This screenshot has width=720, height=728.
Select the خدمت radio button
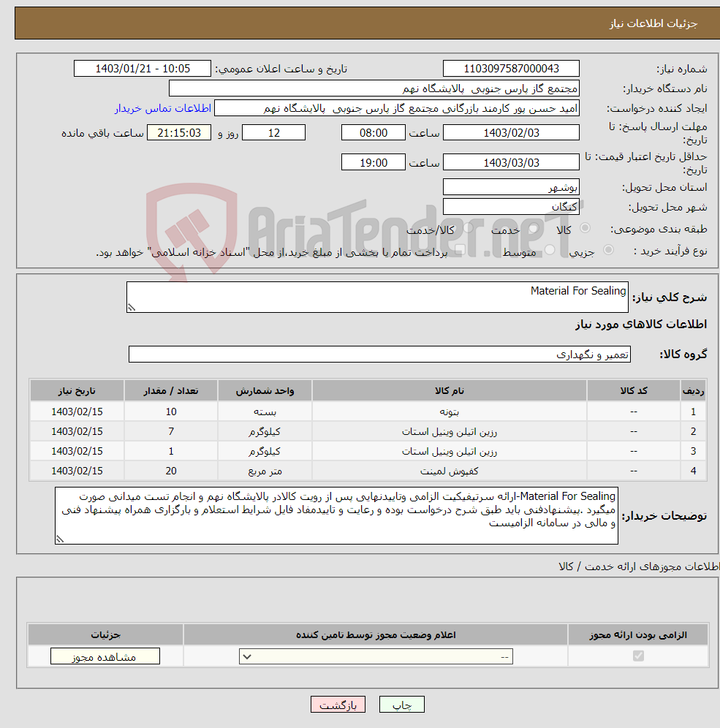(534, 228)
